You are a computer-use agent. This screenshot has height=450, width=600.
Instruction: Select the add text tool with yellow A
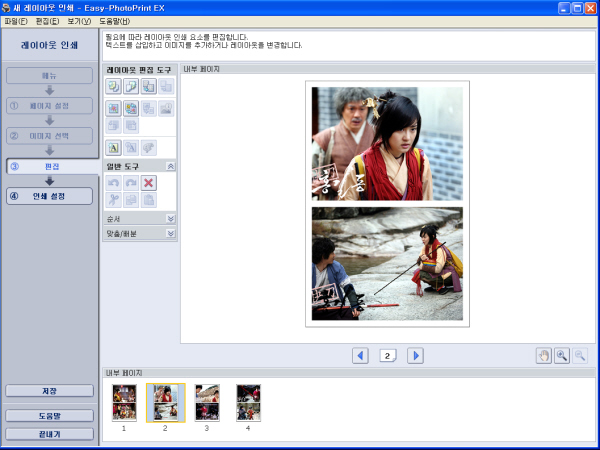[x=113, y=148]
